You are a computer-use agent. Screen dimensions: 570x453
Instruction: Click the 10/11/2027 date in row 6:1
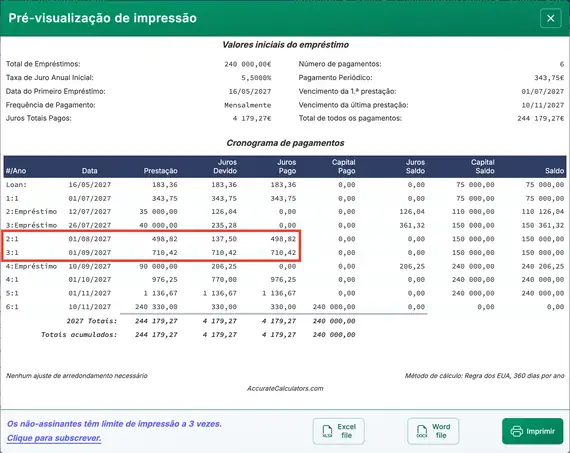[89, 307]
